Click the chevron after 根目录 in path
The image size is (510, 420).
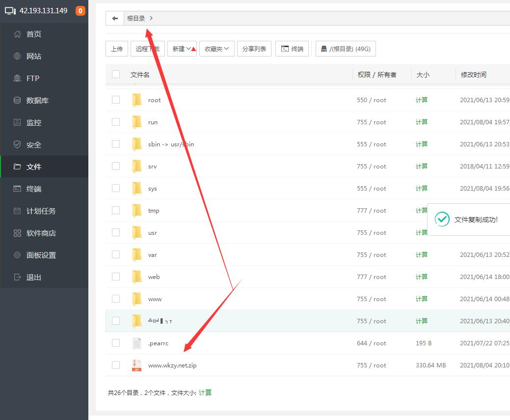pyautogui.click(x=151, y=18)
